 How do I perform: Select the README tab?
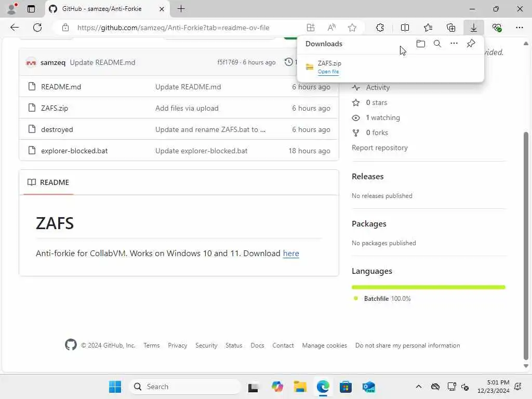coord(48,182)
